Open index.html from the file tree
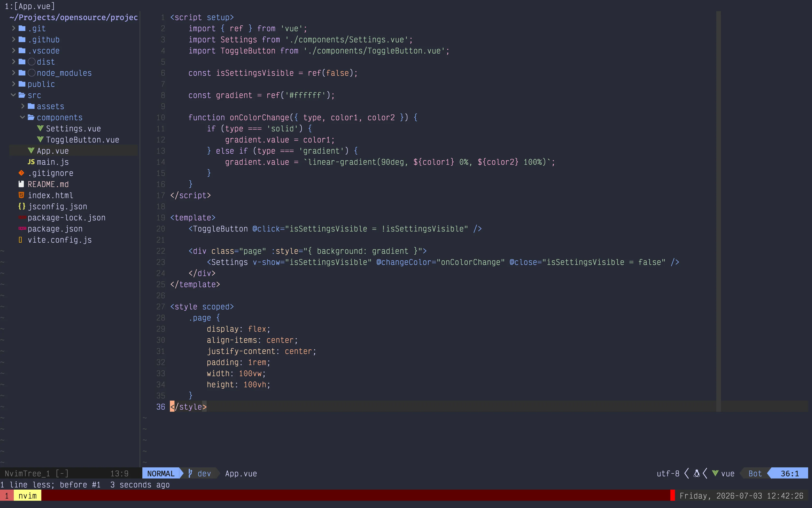Screen dimensions: 812x508 pos(50,195)
